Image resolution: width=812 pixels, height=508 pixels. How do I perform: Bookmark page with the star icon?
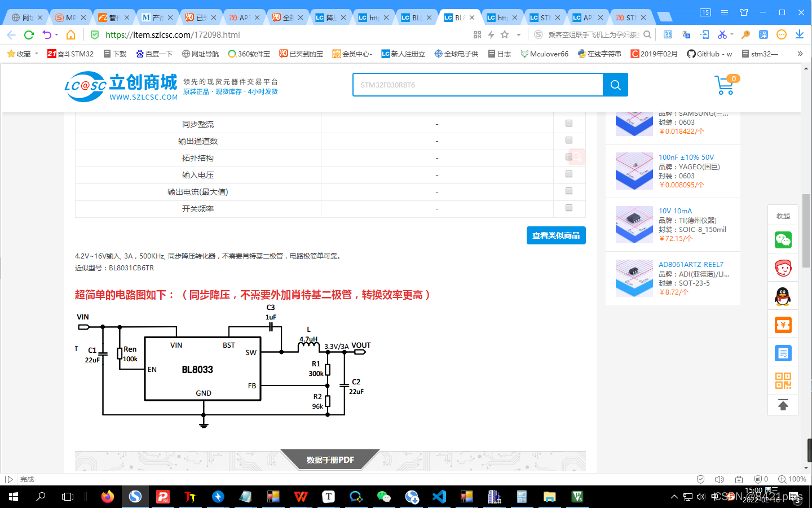(x=505, y=35)
